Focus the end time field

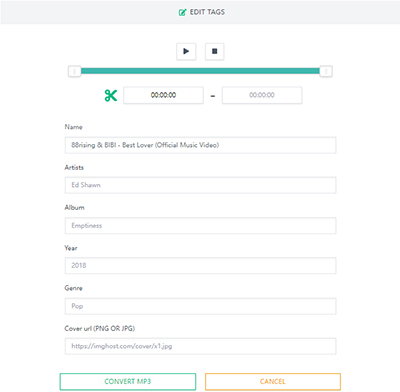tap(262, 95)
